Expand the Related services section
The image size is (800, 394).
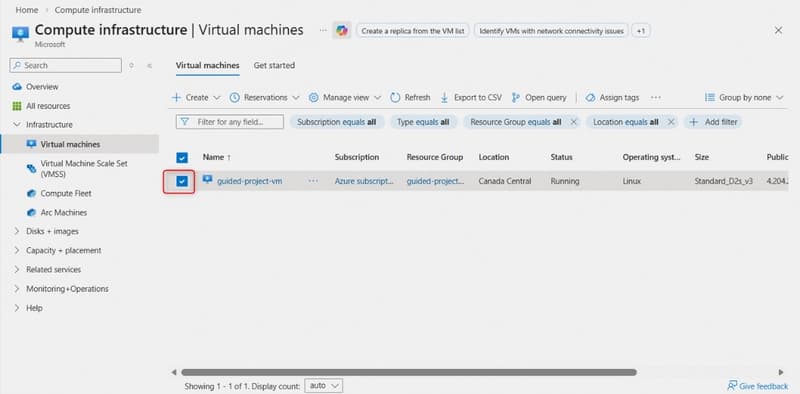[17, 269]
